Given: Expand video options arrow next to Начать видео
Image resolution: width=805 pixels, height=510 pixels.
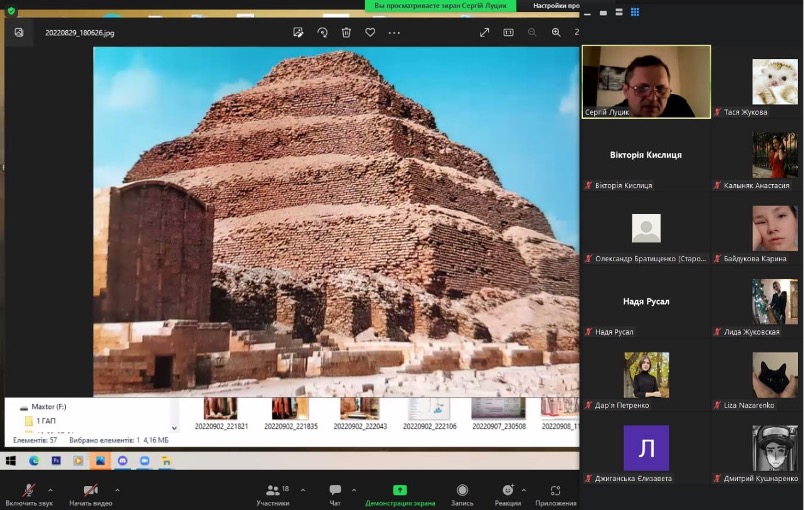Looking at the screenshot, I should (x=118, y=490).
